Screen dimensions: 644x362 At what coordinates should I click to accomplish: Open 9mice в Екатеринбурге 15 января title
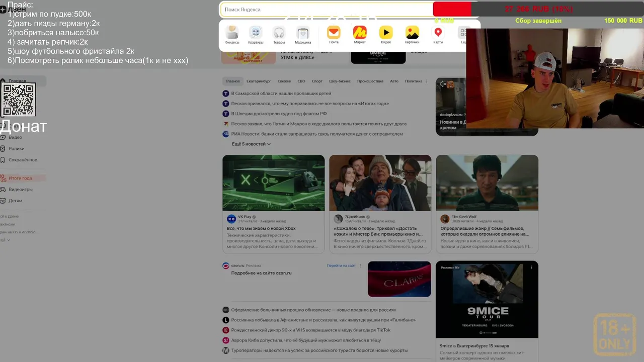[474, 346]
